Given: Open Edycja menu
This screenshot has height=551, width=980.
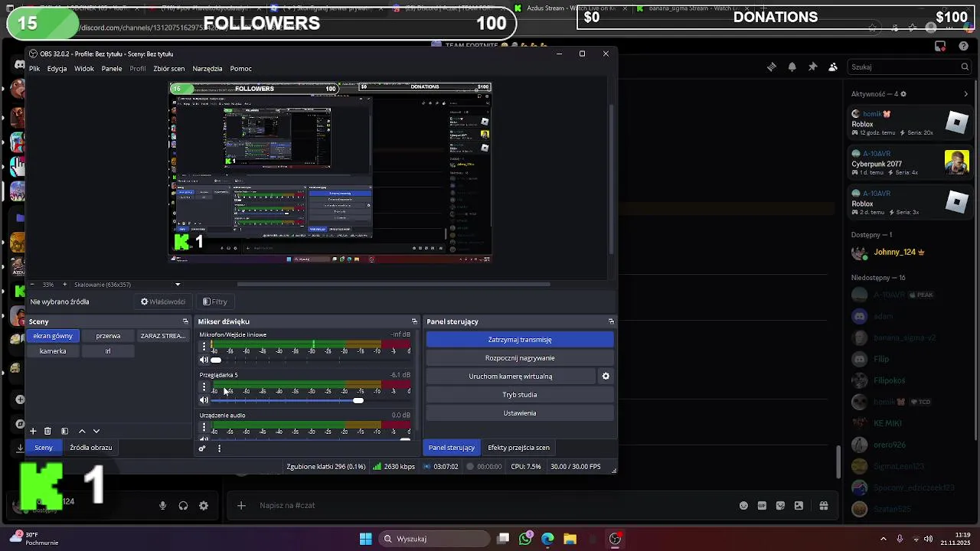Looking at the screenshot, I should (x=57, y=69).
